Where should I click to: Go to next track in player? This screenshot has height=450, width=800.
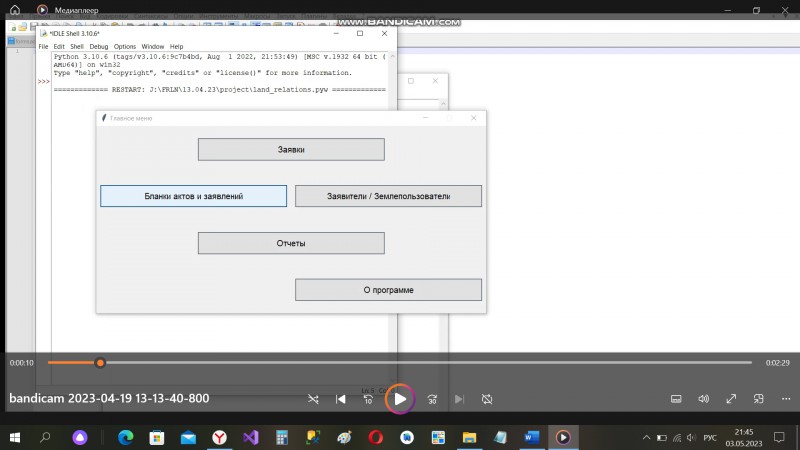pos(459,399)
